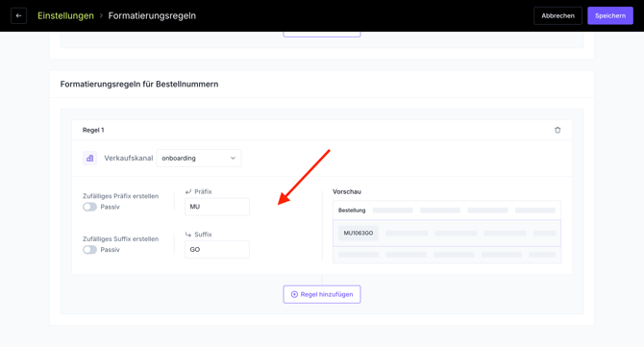Click the Suffix arrow icon
This screenshot has height=347, width=644.
(188, 235)
